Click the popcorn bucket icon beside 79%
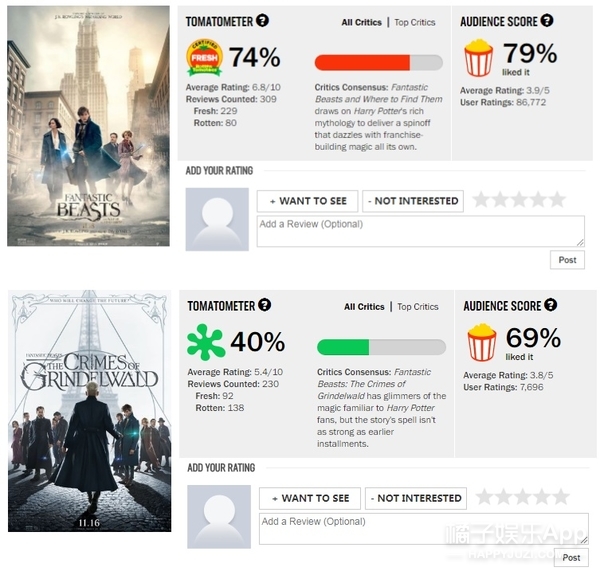 pos(478,58)
